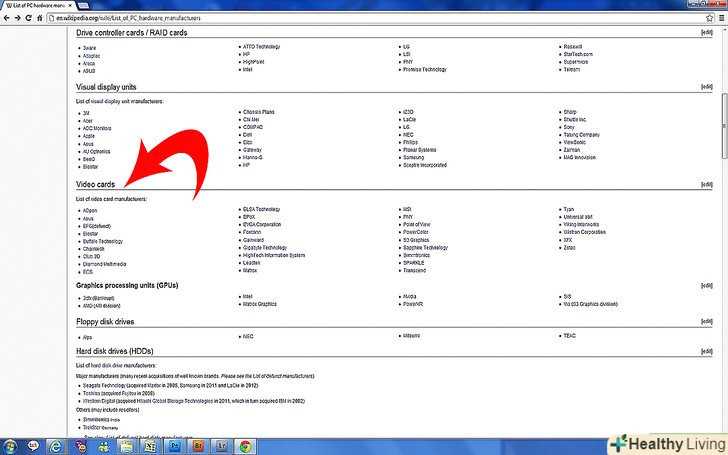Switch to Excel in the taskbar

pos(150,447)
